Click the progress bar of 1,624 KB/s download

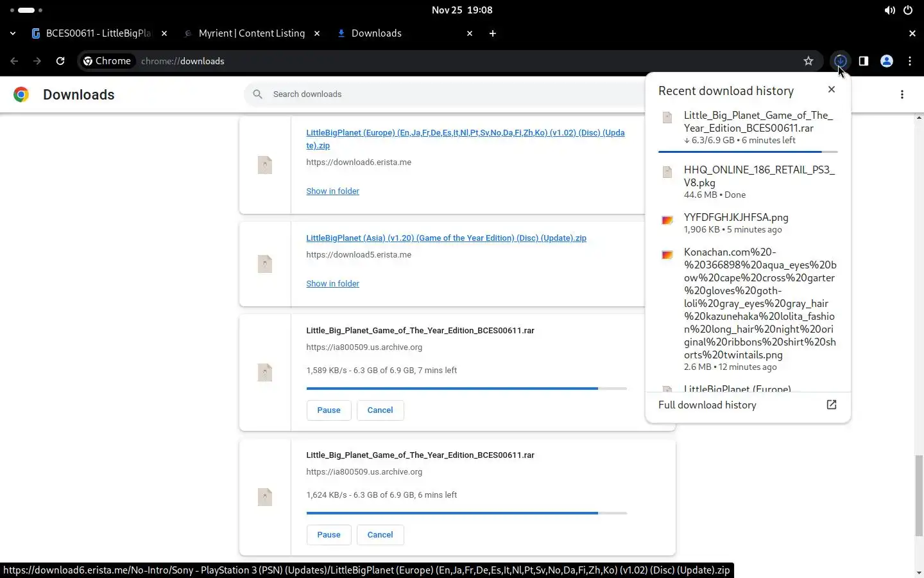coord(466,513)
